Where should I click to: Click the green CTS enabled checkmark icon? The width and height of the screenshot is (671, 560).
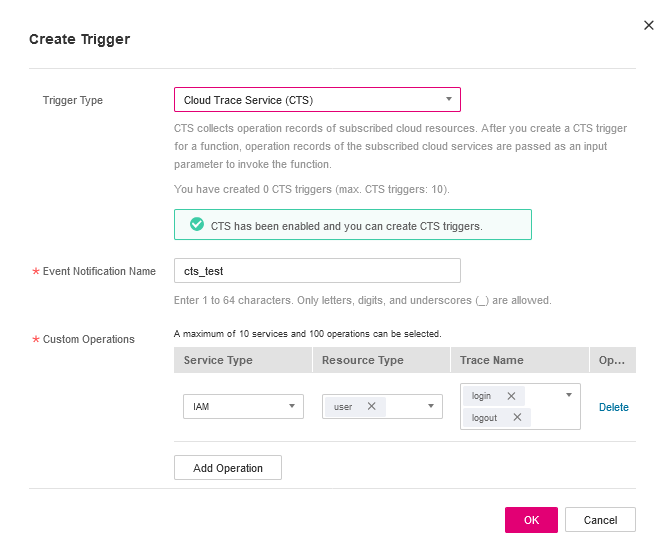coord(197,225)
